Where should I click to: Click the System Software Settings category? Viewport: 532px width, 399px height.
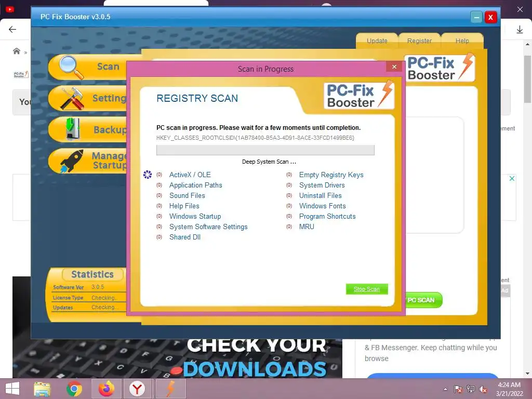pyautogui.click(x=208, y=227)
